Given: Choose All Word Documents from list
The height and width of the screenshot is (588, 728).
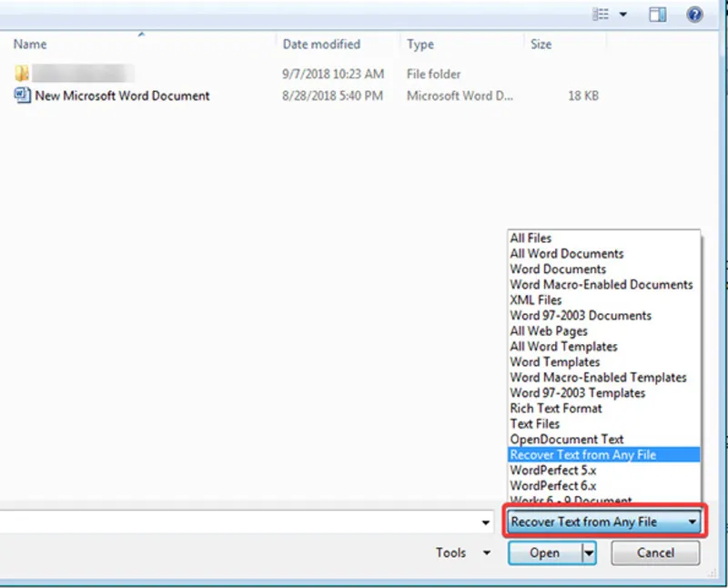Looking at the screenshot, I should [x=566, y=254].
